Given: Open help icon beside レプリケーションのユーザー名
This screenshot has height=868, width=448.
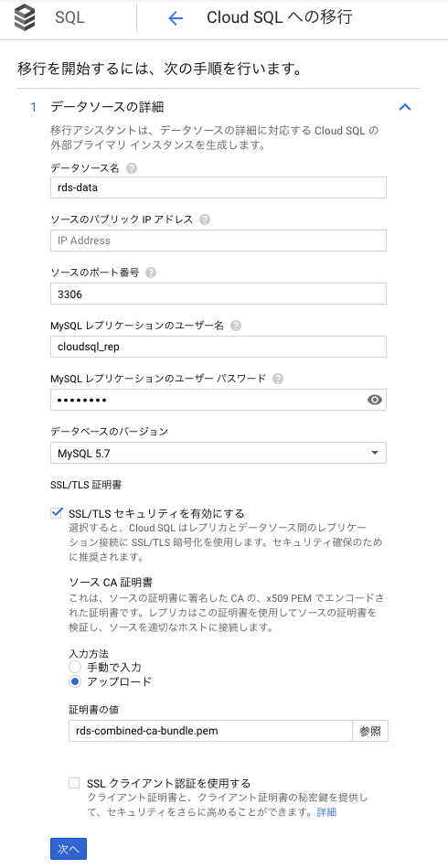Looking at the screenshot, I should [x=236, y=326].
